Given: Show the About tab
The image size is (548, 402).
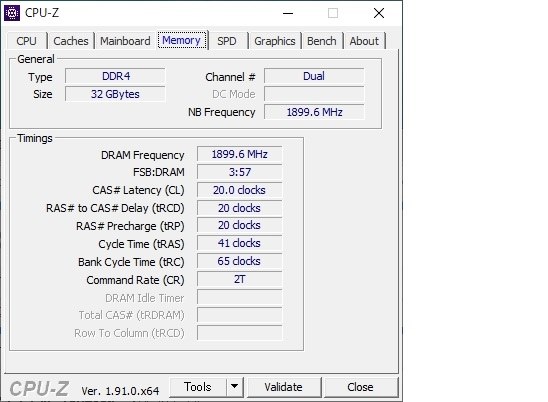Looking at the screenshot, I should click(364, 41).
